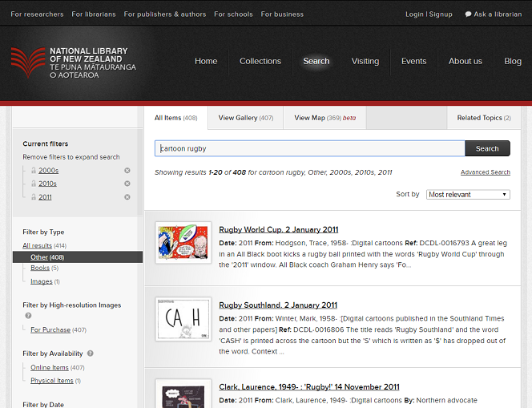The image size is (532, 408).
Task: Click the lock icon next to 2011
Action: (x=34, y=197)
